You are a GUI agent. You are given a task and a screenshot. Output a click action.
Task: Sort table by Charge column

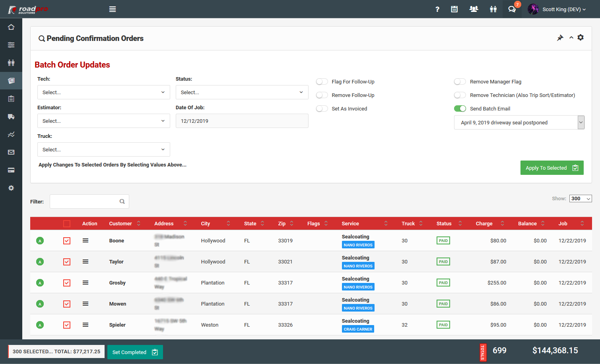(x=490, y=224)
